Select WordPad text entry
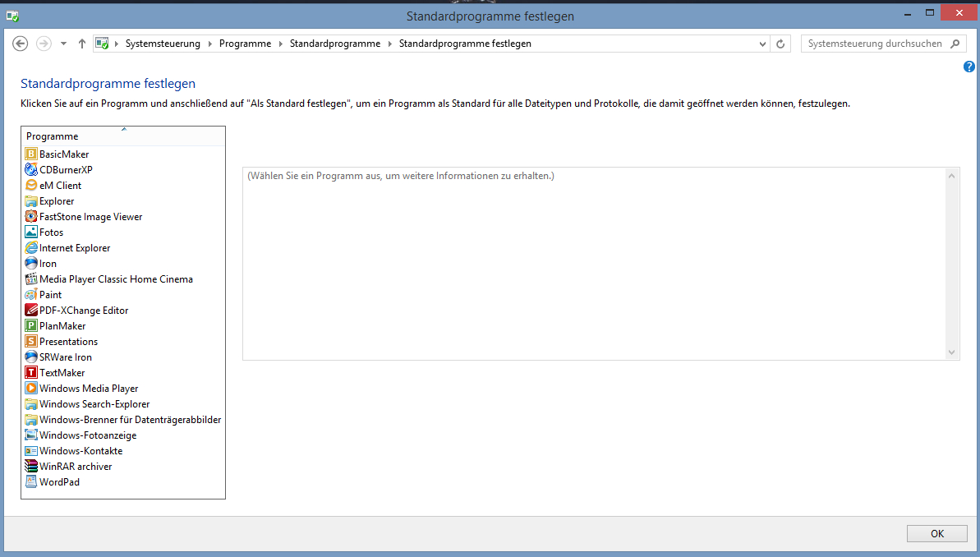Image resolution: width=980 pixels, height=557 pixels. coord(59,482)
